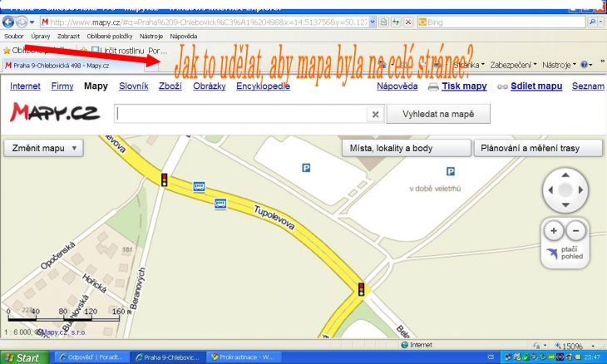The image size is (607, 364).
Task: Open the Úpravy menu
Action: [x=41, y=36]
